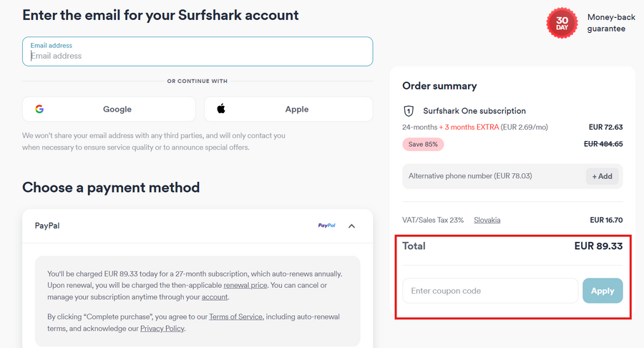Click the 30 day money-back badge

(x=562, y=23)
